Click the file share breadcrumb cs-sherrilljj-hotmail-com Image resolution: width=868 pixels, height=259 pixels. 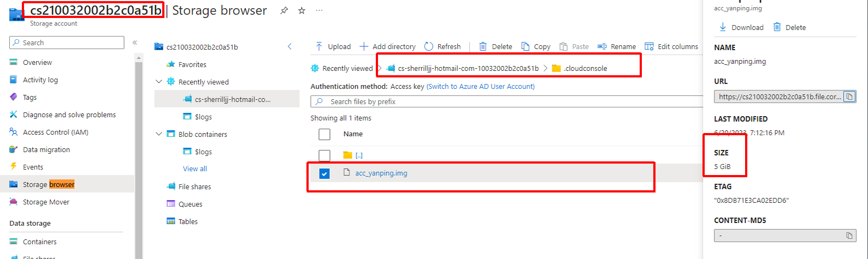pyautogui.click(x=468, y=69)
